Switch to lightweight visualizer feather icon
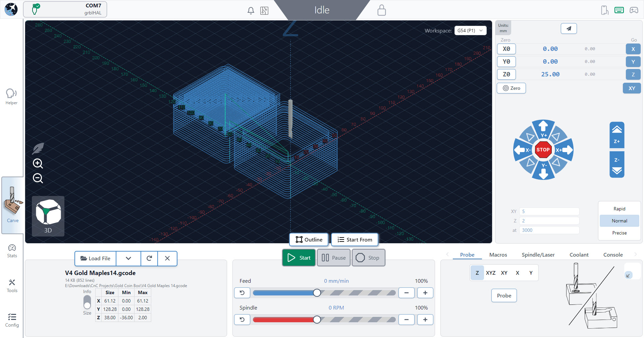The image size is (644, 338). 38,148
